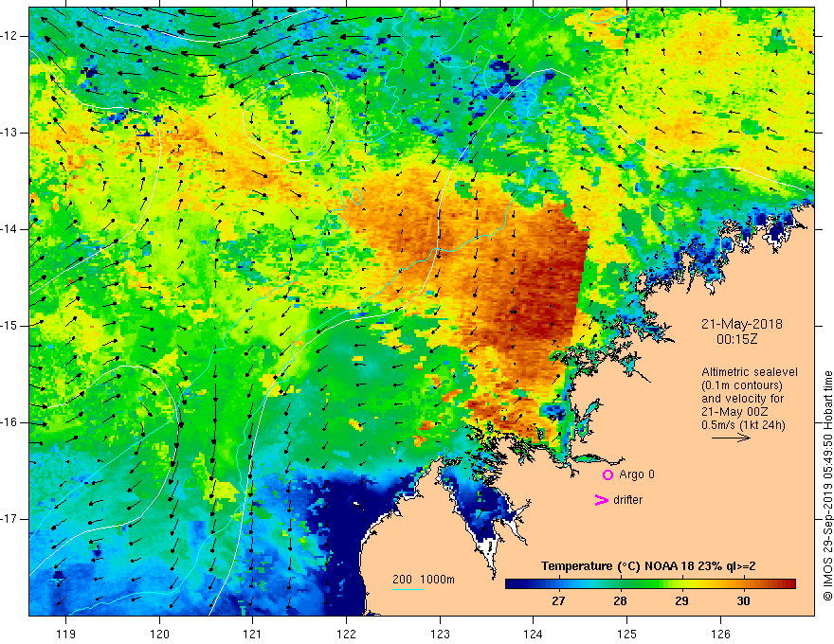Click latitude axis label -16
834x644 pixels.
9,422
